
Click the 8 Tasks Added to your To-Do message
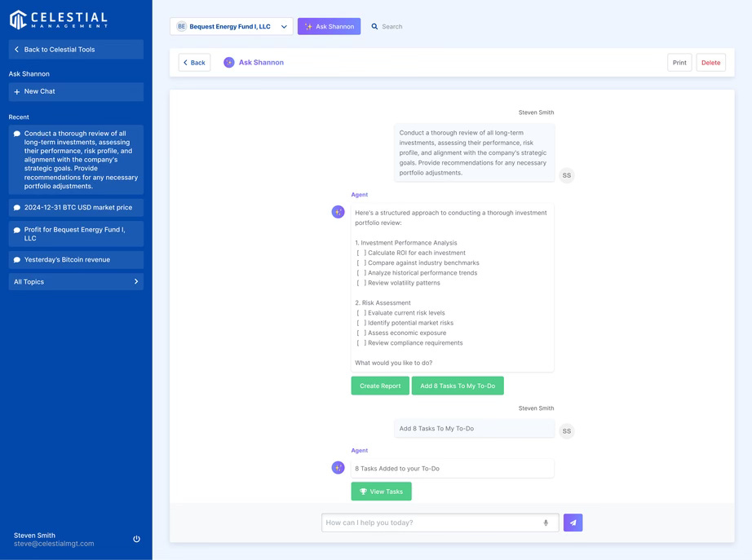pos(452,469)
